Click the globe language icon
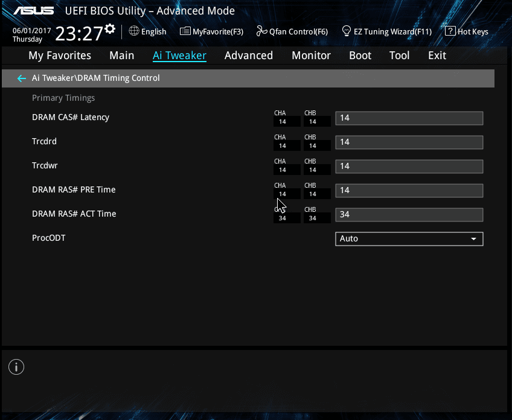This screenshot has width=512, height=420. tap(134, 31)
